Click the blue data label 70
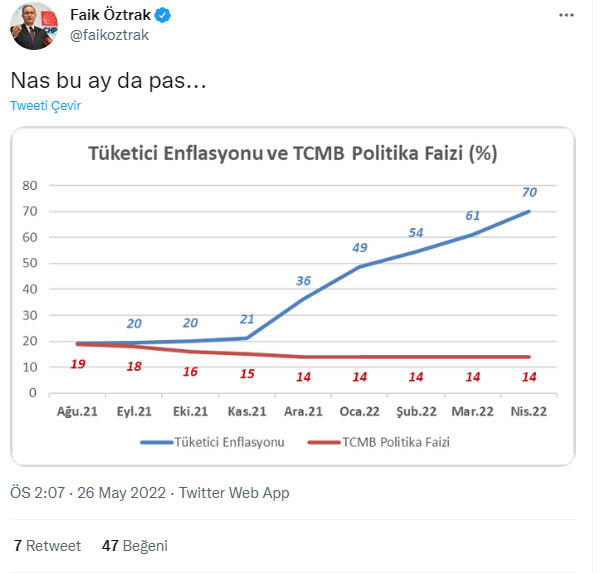The height and width of the screenshot is (573, 600). point(529,192)
